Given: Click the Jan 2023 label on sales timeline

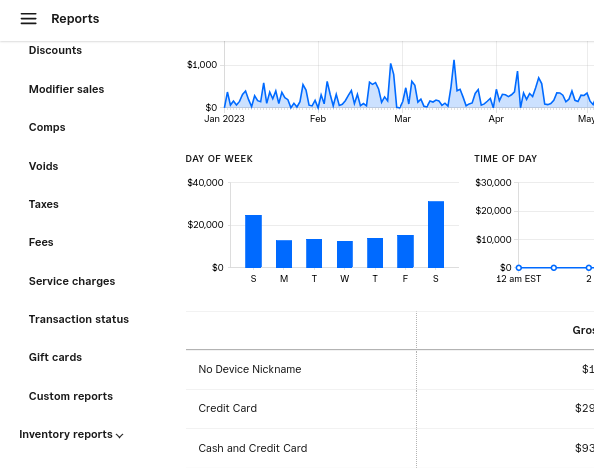Looking at the screenshot, I should pos(224,119).
